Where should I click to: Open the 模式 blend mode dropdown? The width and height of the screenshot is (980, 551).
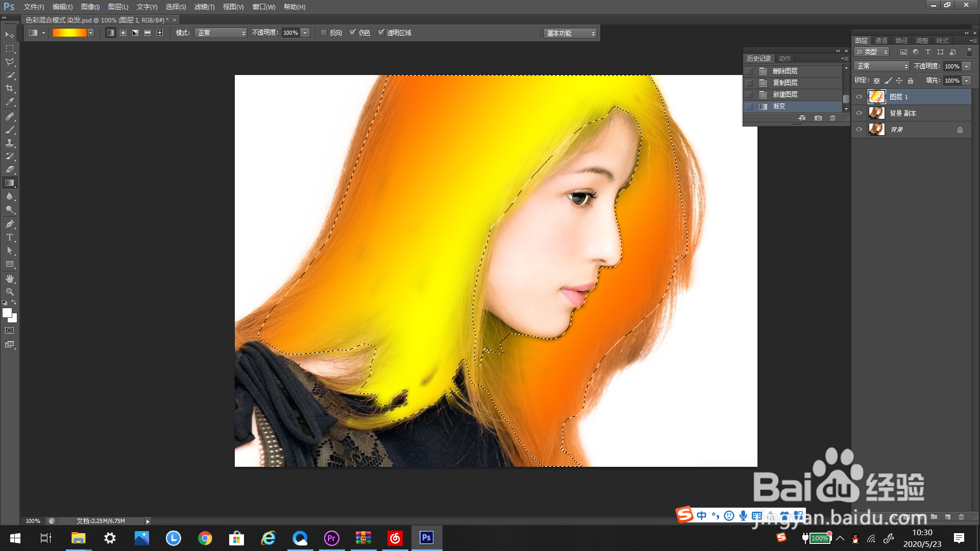(x=220, y=33)
